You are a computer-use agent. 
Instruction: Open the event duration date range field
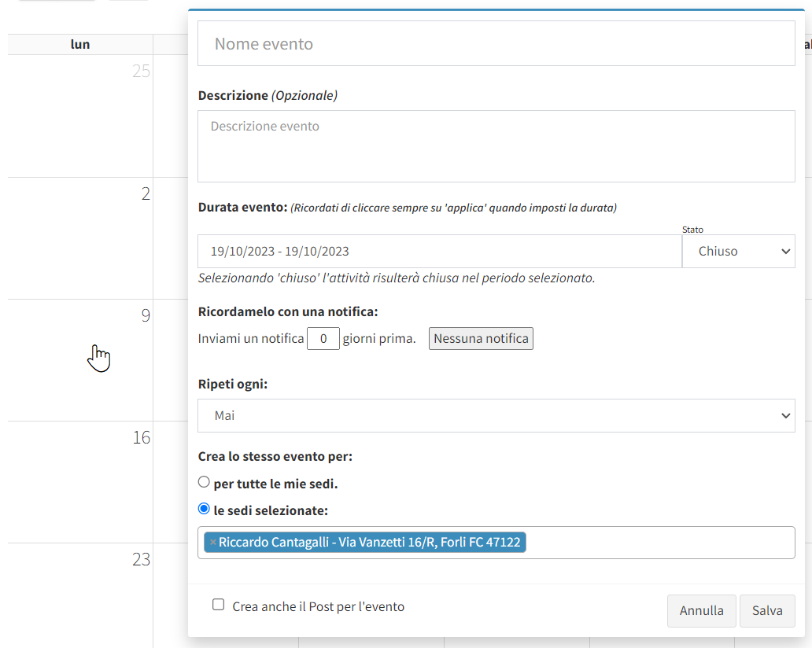click(x=439, y=252)
